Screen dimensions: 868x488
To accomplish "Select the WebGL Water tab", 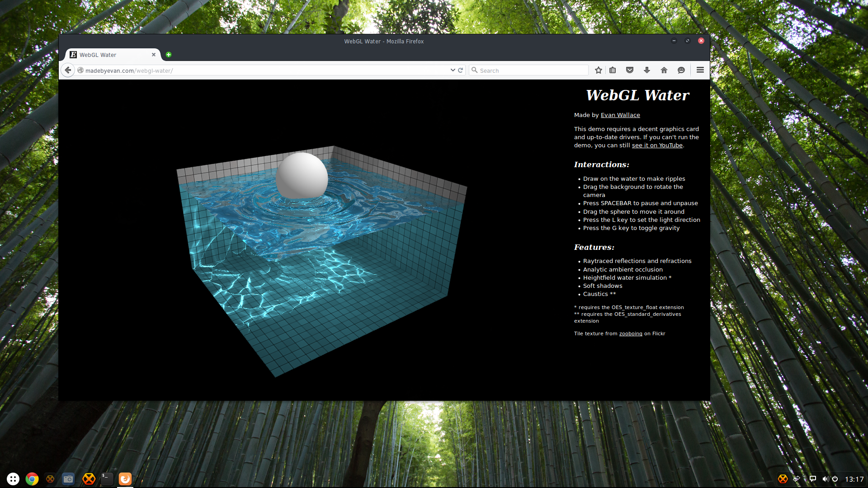I will click(x=113, y=55).
